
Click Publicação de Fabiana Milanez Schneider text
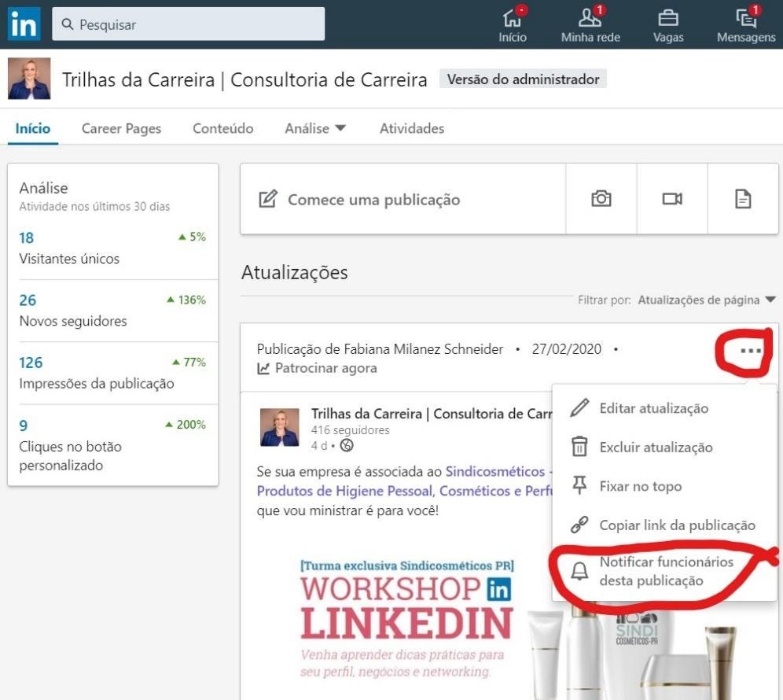click(x=380, y=348)
